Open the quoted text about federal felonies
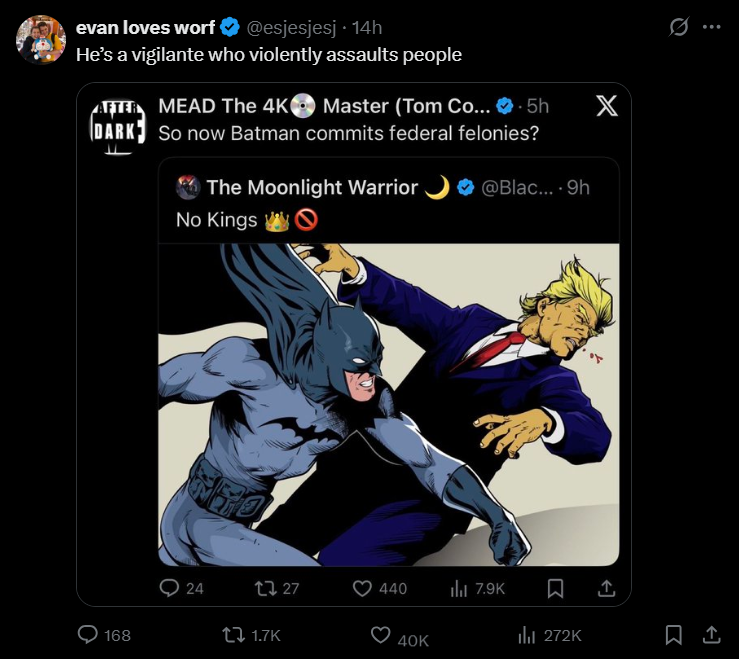Viewport: 739px width, 659px height. pyautogui.click(x=344, y=132)
